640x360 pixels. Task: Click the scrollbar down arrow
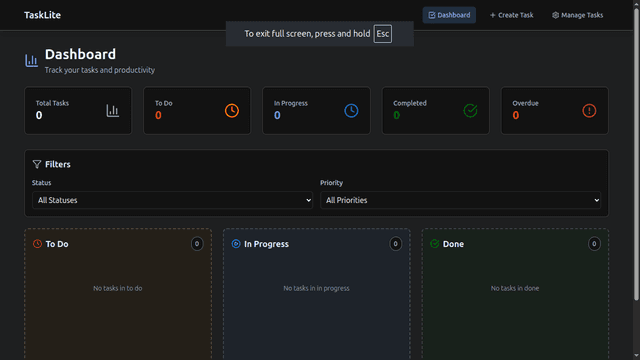pyautogui.click(x=636, y=356)
